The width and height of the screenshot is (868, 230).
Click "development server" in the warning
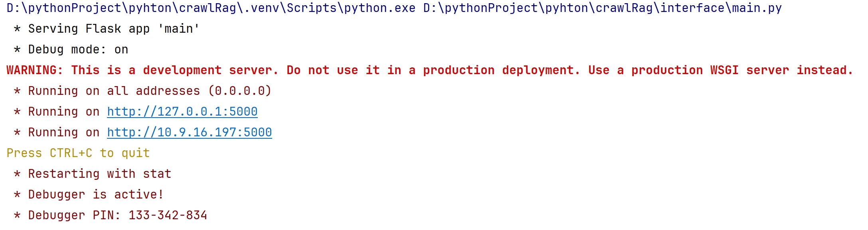210,70
